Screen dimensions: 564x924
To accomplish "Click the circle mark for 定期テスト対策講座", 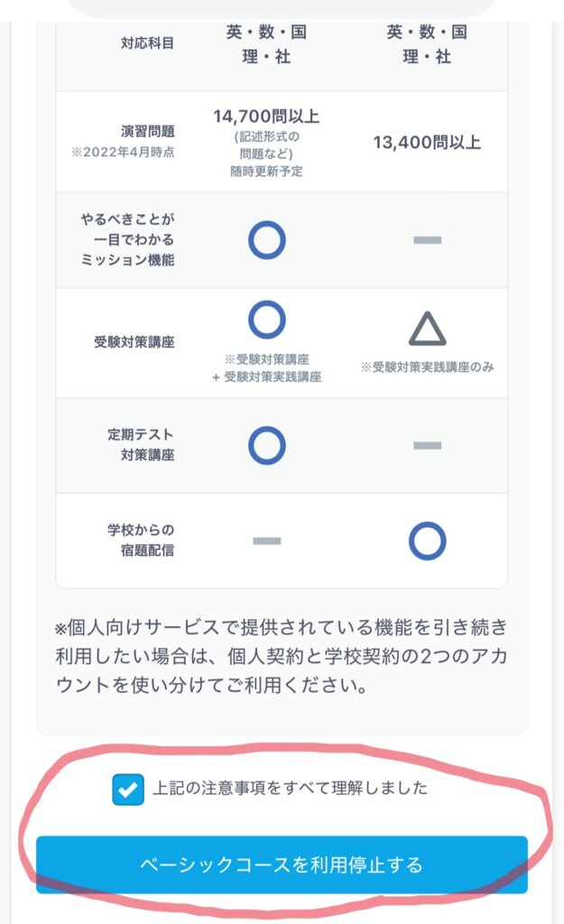I will coord(267,443).
